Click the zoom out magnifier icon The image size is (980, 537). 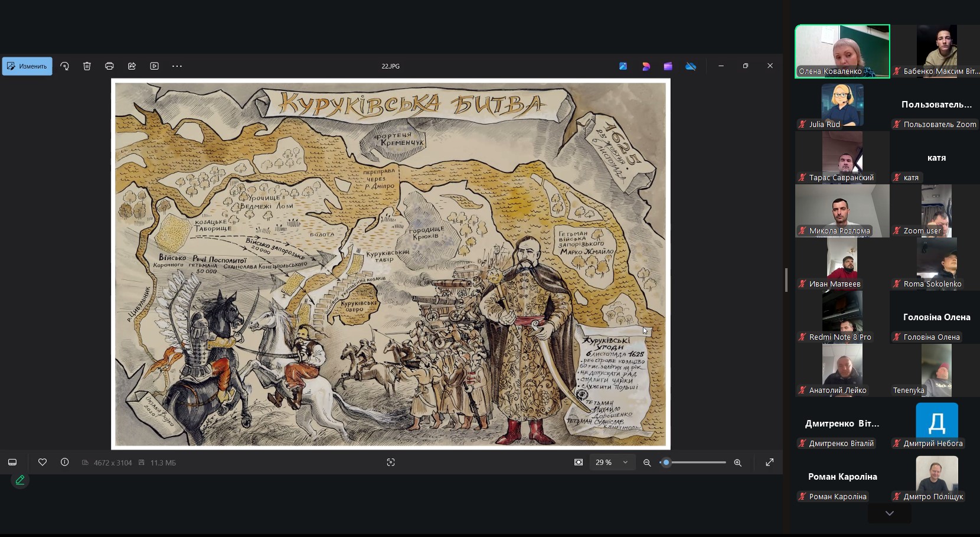[647, 463]
